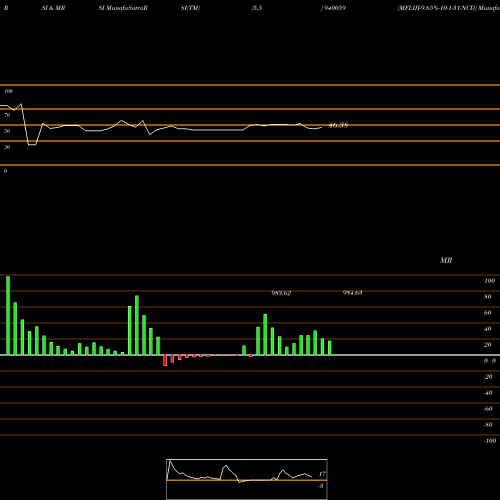Click the MR axis label -40
This screenshot has width=500, height=500.
pos(488,393)
